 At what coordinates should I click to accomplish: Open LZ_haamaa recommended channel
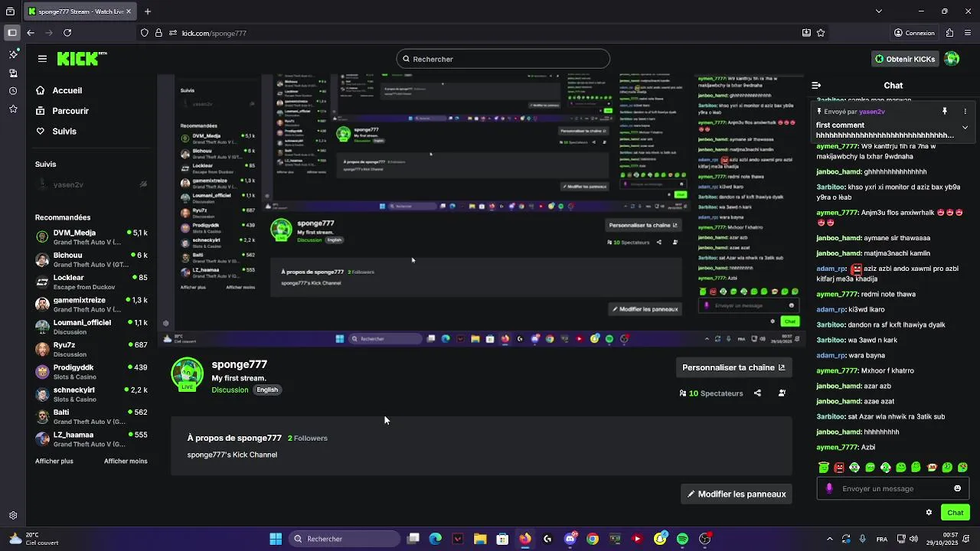pyautogui.click(x=92, y=439)
